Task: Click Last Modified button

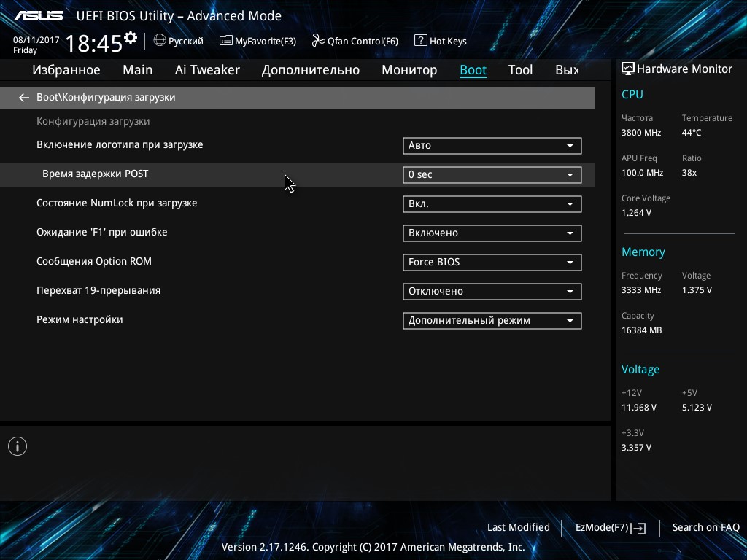Action: pyautogui.click(x=519, y=528)
